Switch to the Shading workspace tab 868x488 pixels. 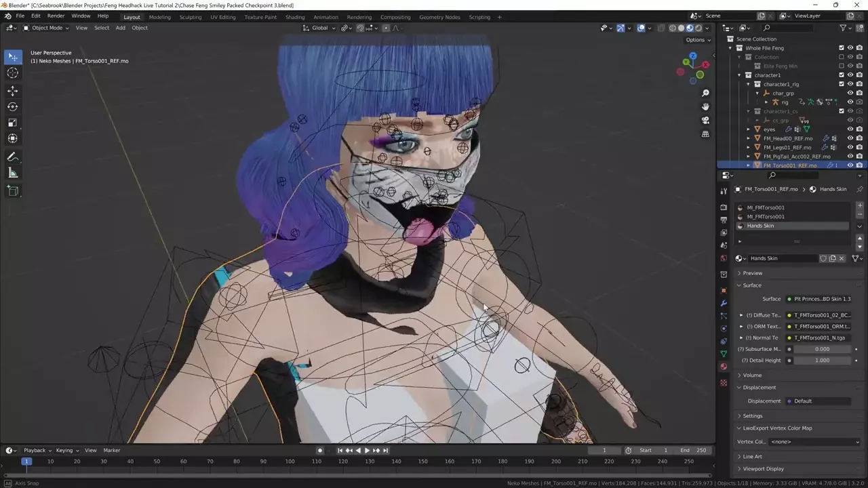tap(294, 17)
